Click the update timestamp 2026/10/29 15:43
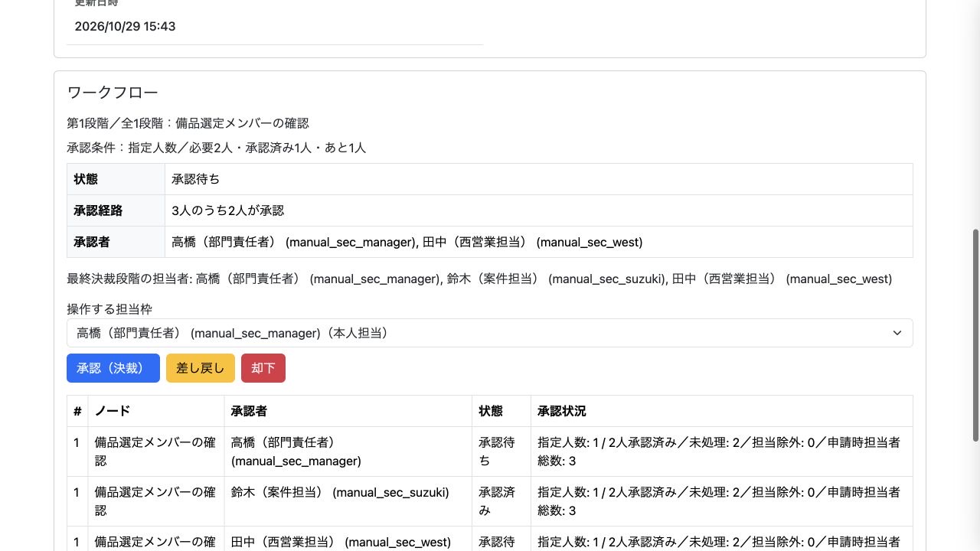Screen dimensions: 980x551 point(126,26)
